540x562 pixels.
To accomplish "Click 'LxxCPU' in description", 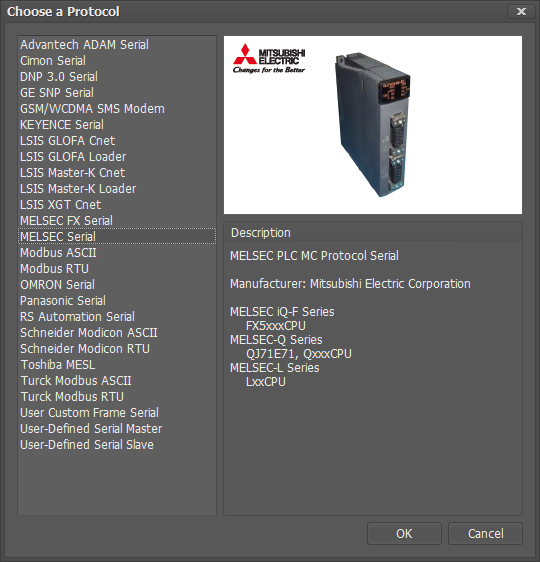I will click(x=266, y=382).
